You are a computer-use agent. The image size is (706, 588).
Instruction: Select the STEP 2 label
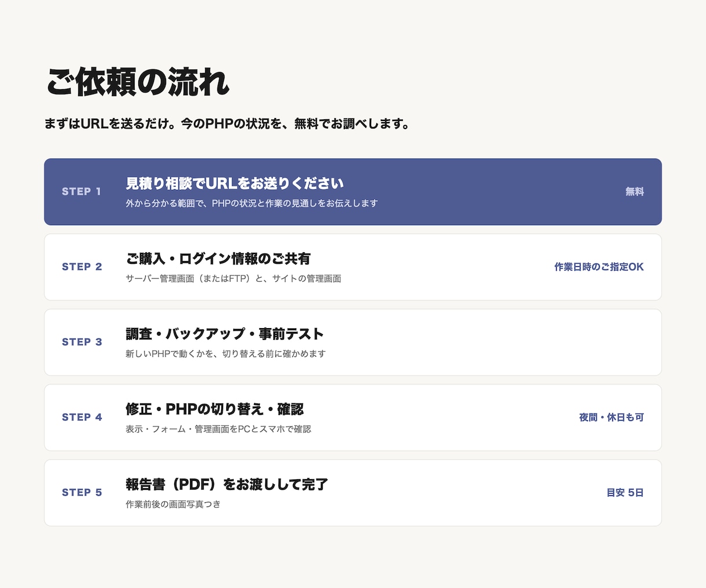[x=82, y=267]
